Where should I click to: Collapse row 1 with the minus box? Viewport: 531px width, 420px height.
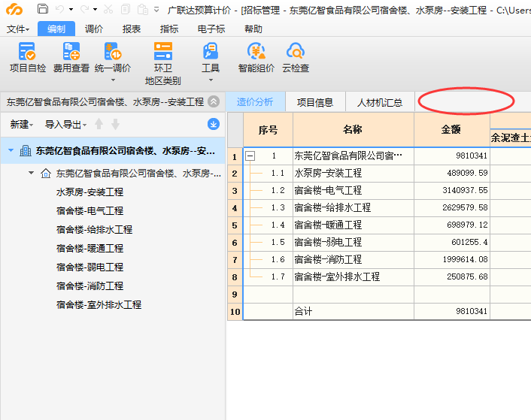pyautogui.click(x=250, y=156)
